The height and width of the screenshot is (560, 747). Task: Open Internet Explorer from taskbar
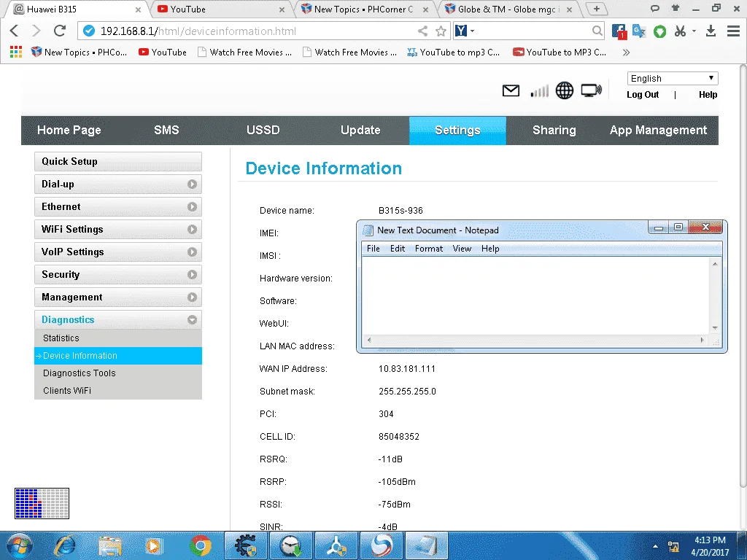(65, 545)
